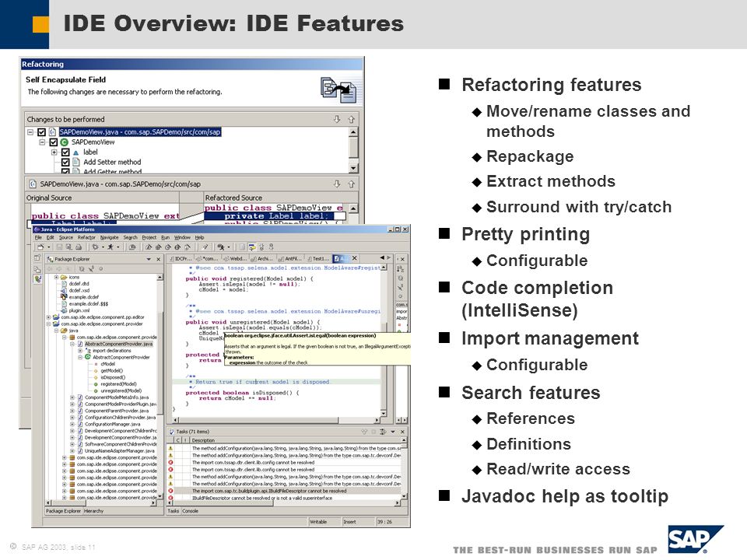Screen dimensions: 747x560
Task: Close the Tasks panel
Action: point(402,432)
